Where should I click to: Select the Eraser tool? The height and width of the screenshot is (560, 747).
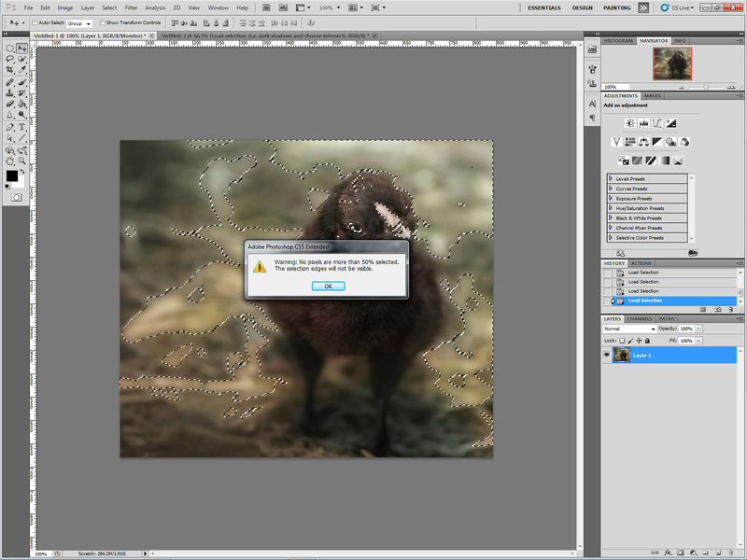click(9, 104)
